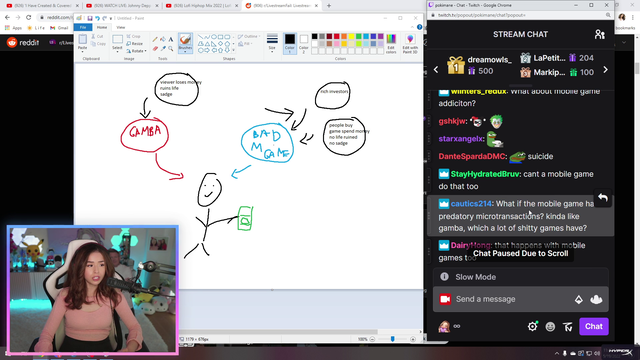Open the Paste dropdown arrow

[82, 52]
